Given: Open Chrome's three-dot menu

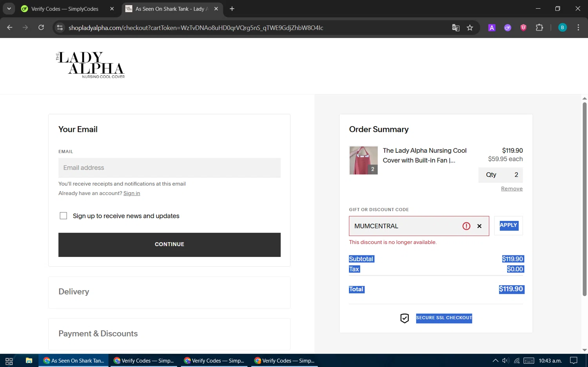Looking at the screenshot, I should 578,27.
